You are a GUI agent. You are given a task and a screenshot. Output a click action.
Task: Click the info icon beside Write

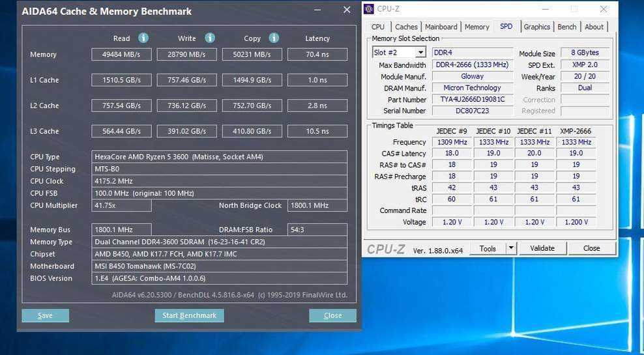coord(210,38)
